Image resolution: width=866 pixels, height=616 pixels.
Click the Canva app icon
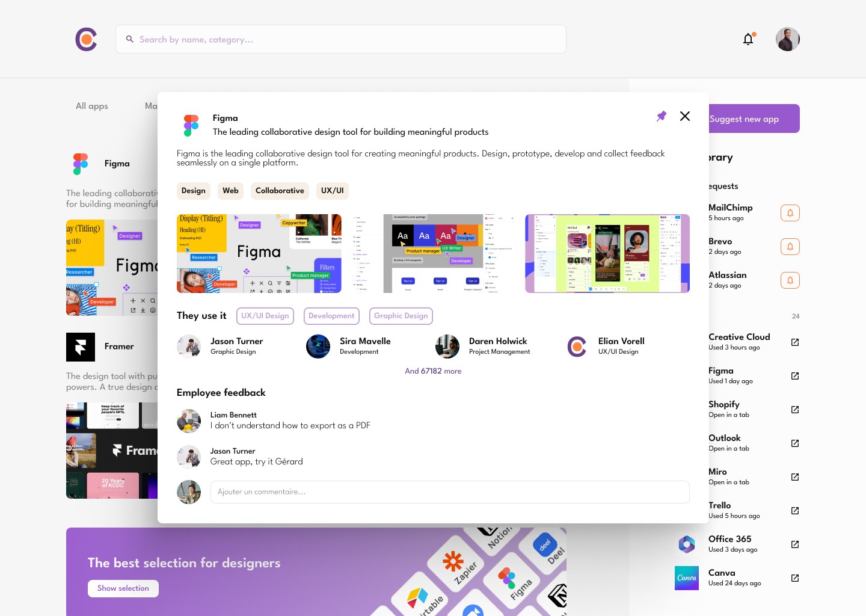pyautogui.click(x=687, y=578)
